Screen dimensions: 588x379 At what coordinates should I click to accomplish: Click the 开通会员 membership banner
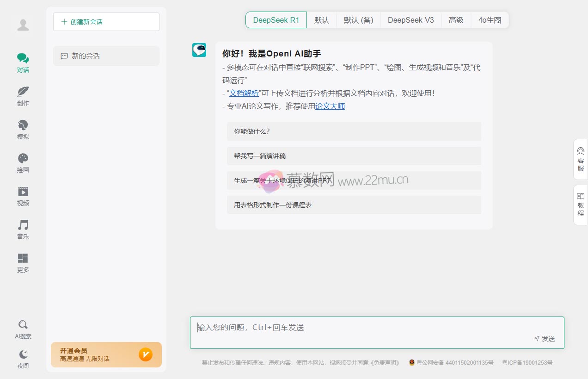pyautogui.click(x=106, y=354)
